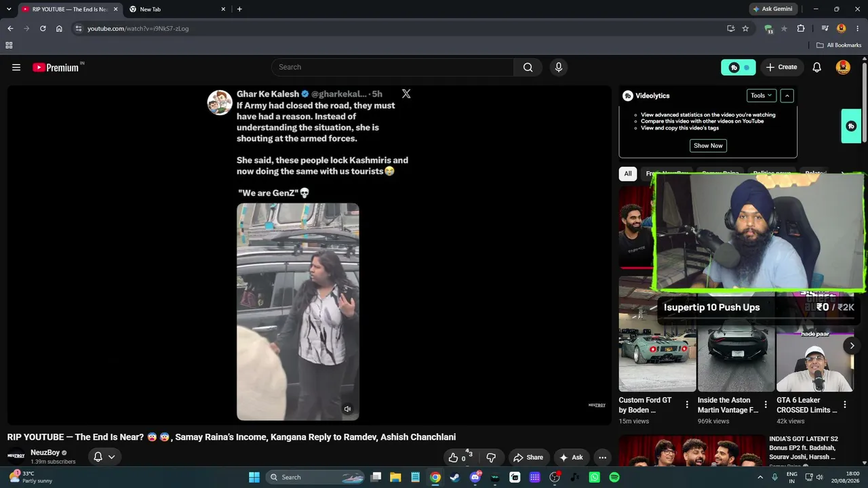
Task: Open Steam from the taskbar
Action: pos(454,477)
